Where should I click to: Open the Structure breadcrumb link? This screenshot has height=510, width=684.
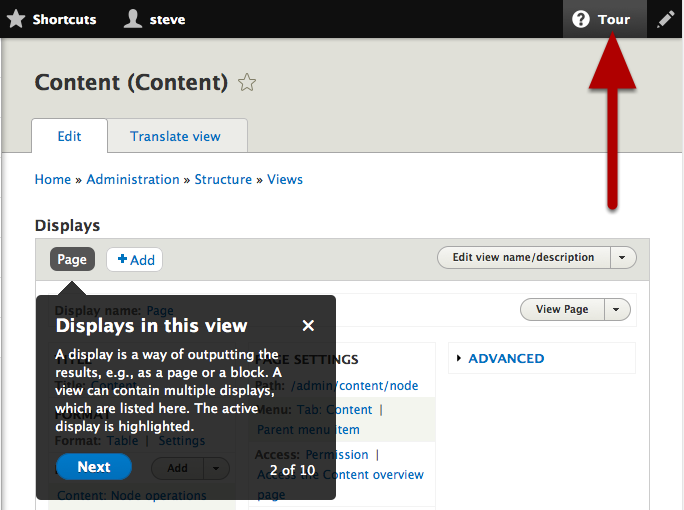223,180
